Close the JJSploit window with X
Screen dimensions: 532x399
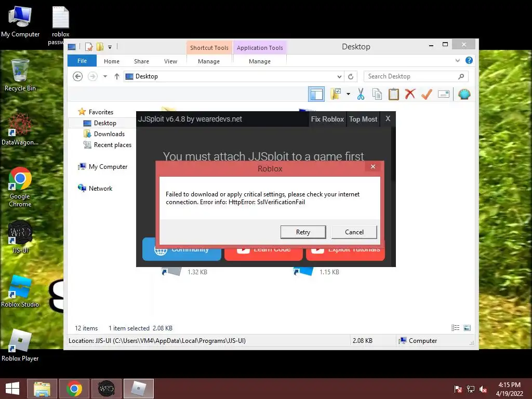(x=388, y=119)
